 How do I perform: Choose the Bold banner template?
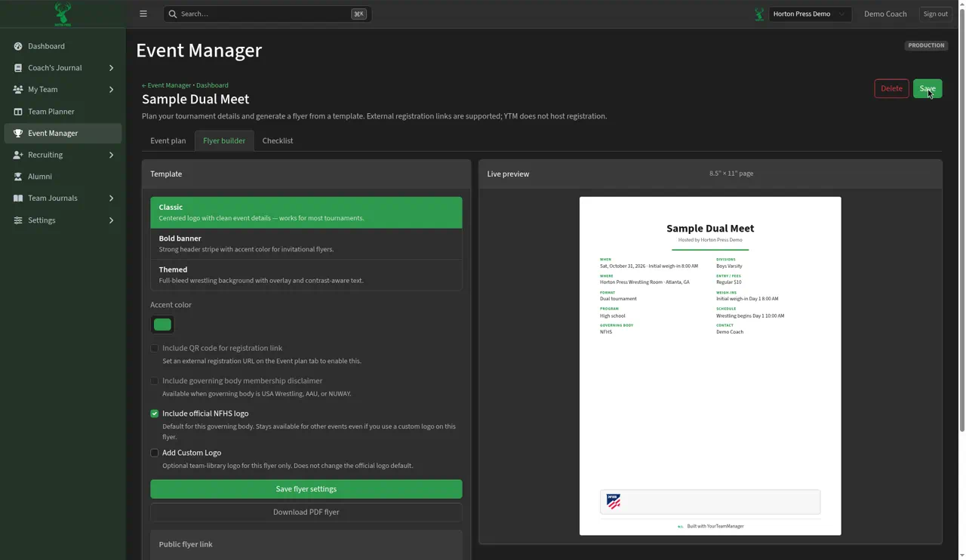tap(306, 244)
